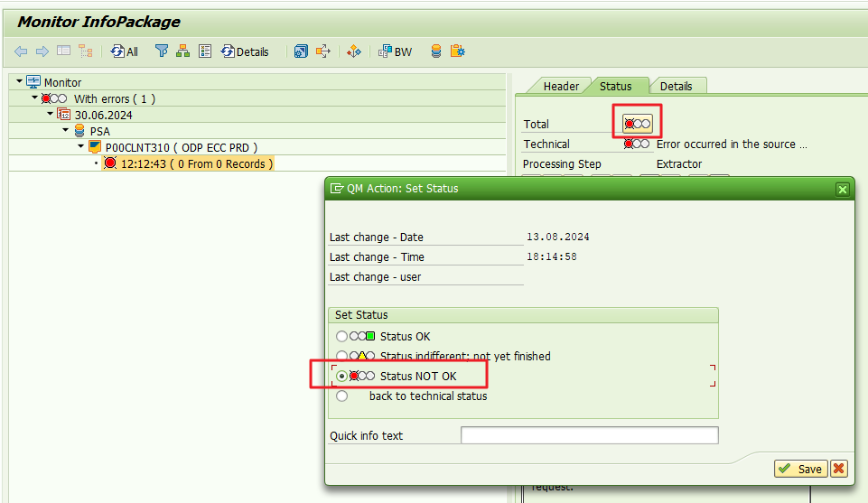Click the PSA database stack toolbar icon
This screenshot has height=503, width=868.
click(436, 51)
